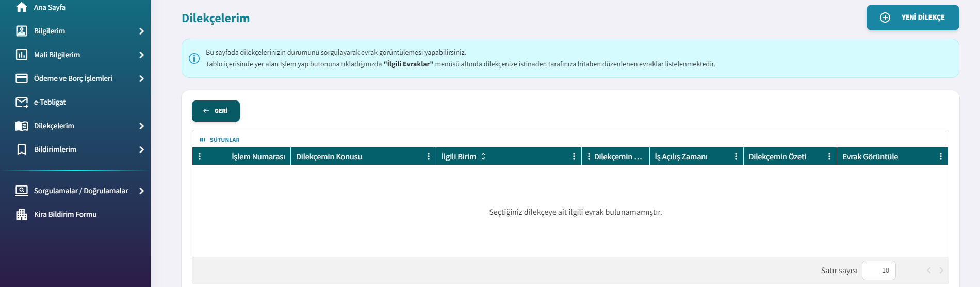The height and width of the screenshot is (287, 980).
Task: Click the empty-table message 'Seçtiğiniz dilekçeye ait'
Action: click(x=575, y=212)
